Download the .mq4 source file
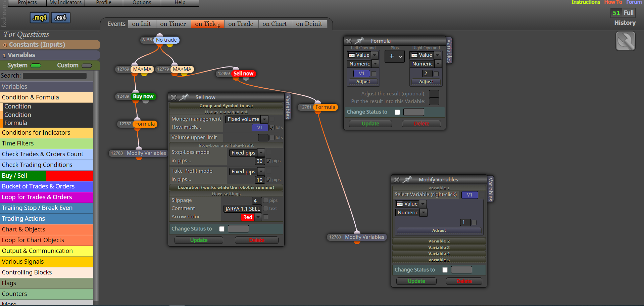This screenshot has width=644, height=306. pos(40,17)
